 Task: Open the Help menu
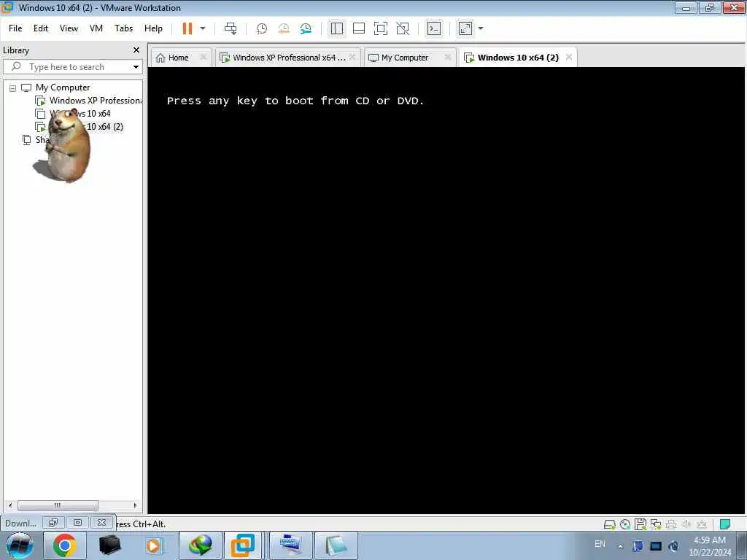pos(153,28)
